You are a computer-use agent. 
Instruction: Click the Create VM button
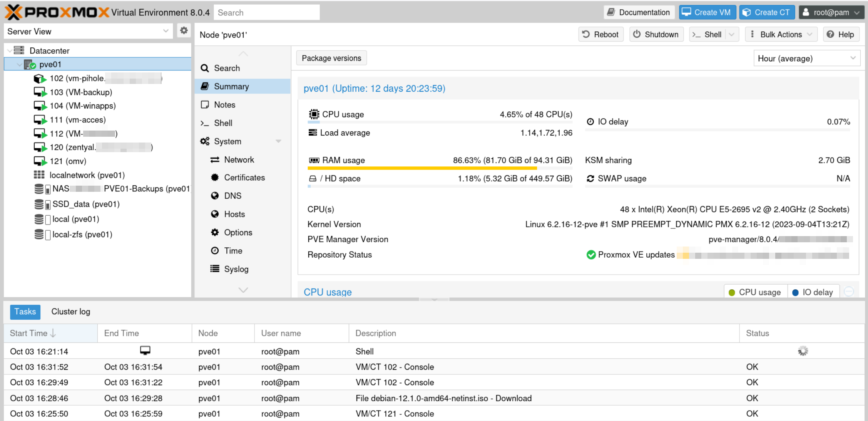707,12
